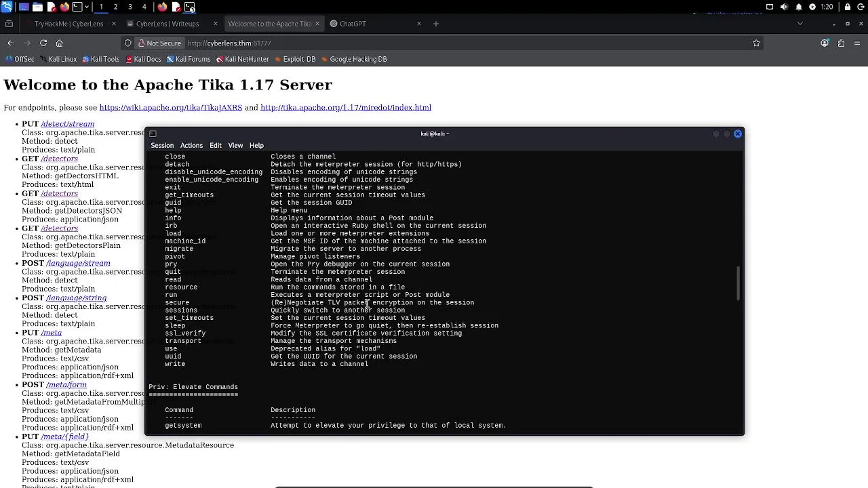Open the tracking protection shield icon
Screen dimensions: 868x488
127,43
